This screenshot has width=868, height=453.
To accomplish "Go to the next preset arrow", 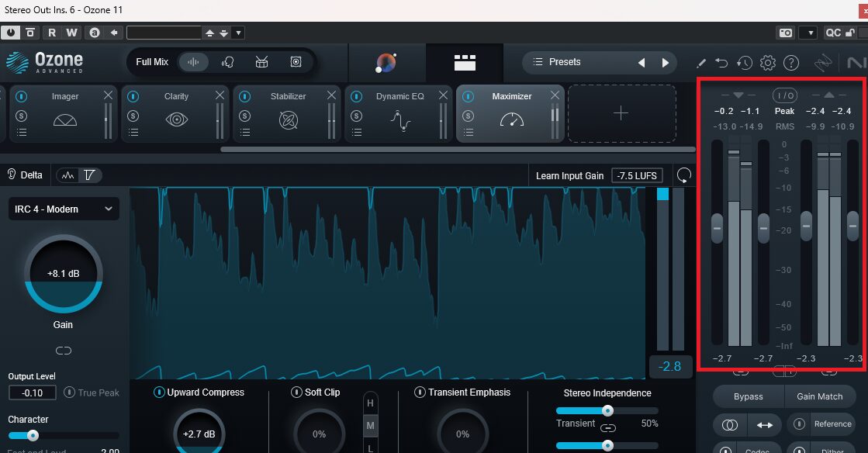I will (665, 63).
